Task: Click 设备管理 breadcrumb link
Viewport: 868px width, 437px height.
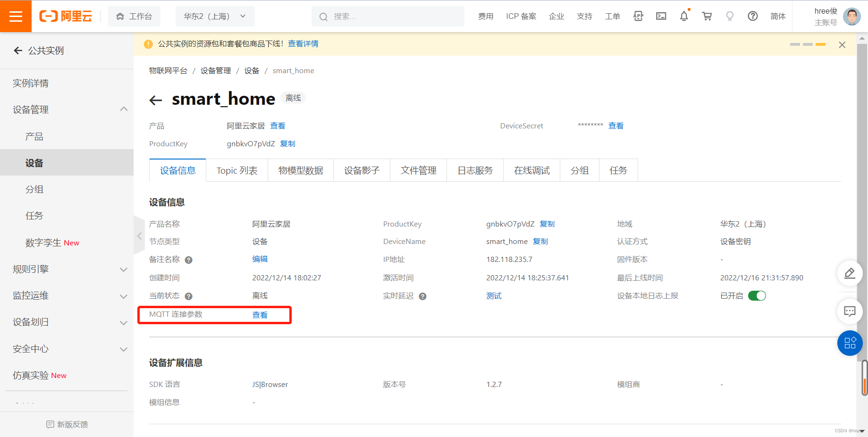Action: tap(216, 70)
